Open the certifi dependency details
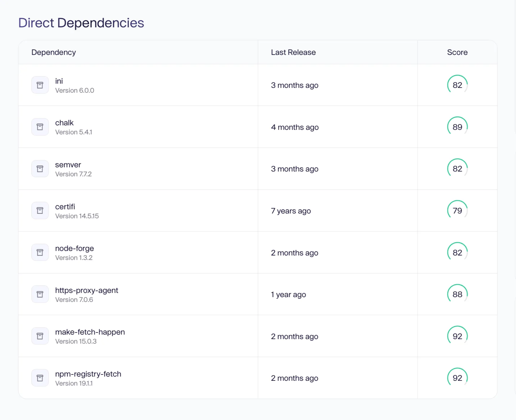The image size is (516, 420). coord(65,207)
